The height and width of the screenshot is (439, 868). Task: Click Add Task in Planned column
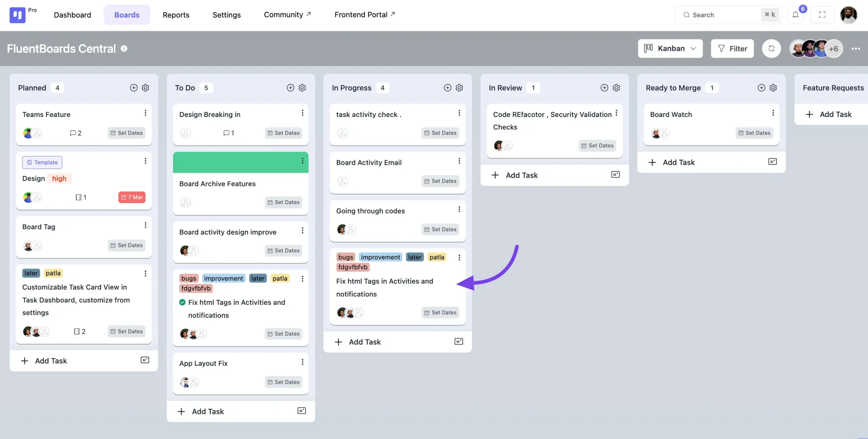click(44, 361)
